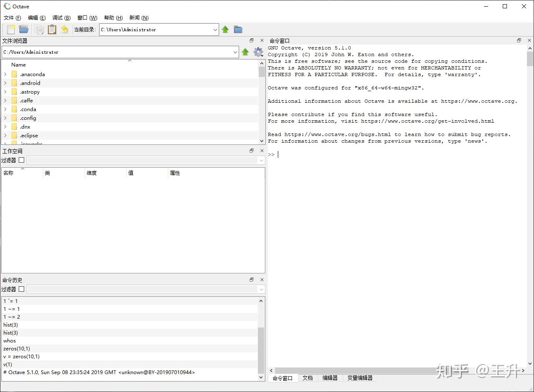Go up one directory in main toolbar
Image resolution: width=534 pixels, height=392 pixels.
point(225,29)
